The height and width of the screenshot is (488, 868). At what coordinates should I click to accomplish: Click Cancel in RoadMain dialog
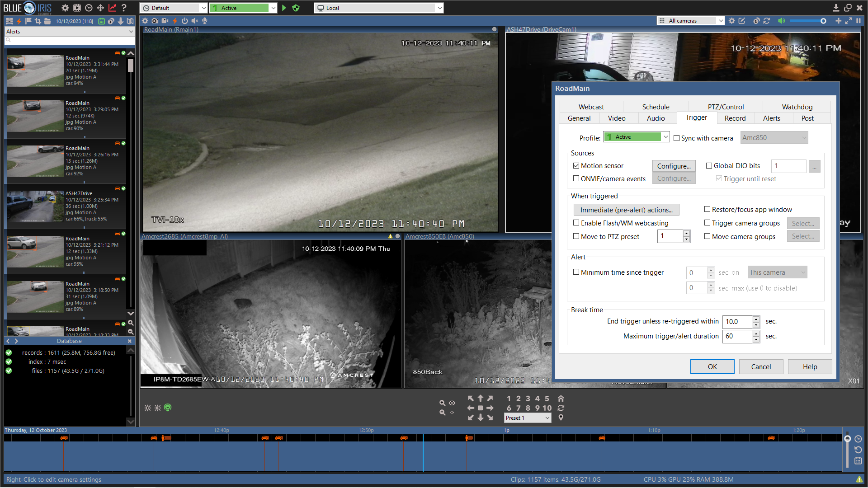761,366
